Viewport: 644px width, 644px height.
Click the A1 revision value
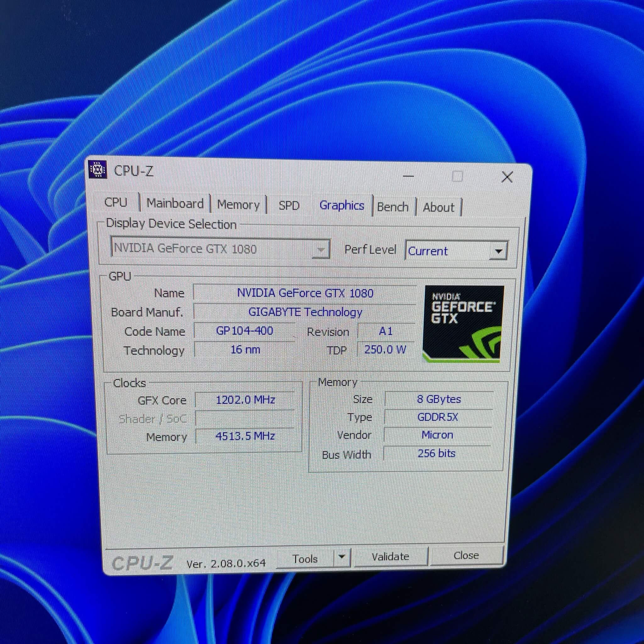pyautogui.click(x=386, y=331)
